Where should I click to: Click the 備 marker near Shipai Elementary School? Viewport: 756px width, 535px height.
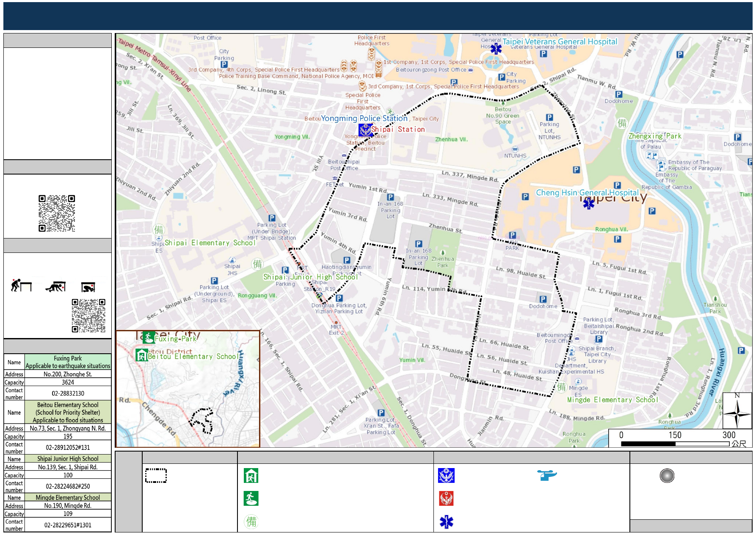pos(159,230)
